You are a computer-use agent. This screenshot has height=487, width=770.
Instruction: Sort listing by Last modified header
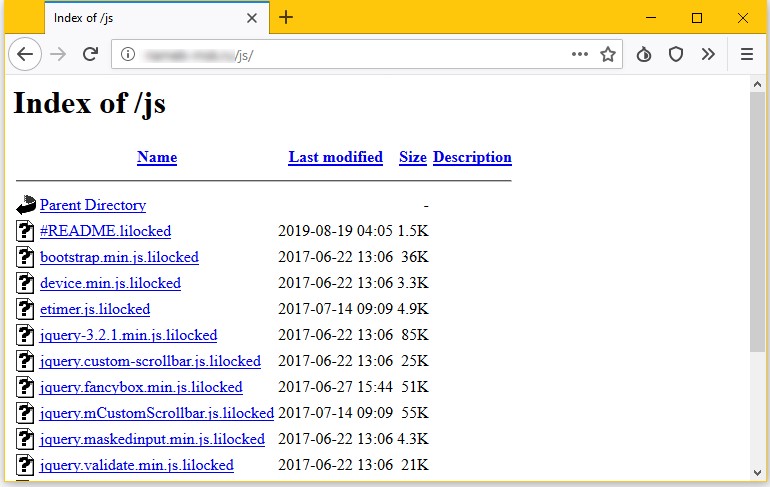point(335,157)
